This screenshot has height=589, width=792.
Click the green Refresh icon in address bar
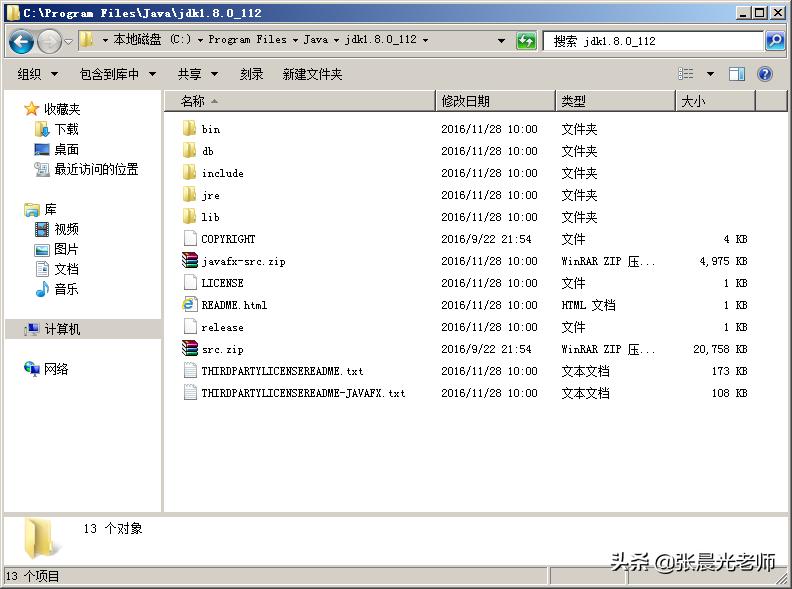526,41
